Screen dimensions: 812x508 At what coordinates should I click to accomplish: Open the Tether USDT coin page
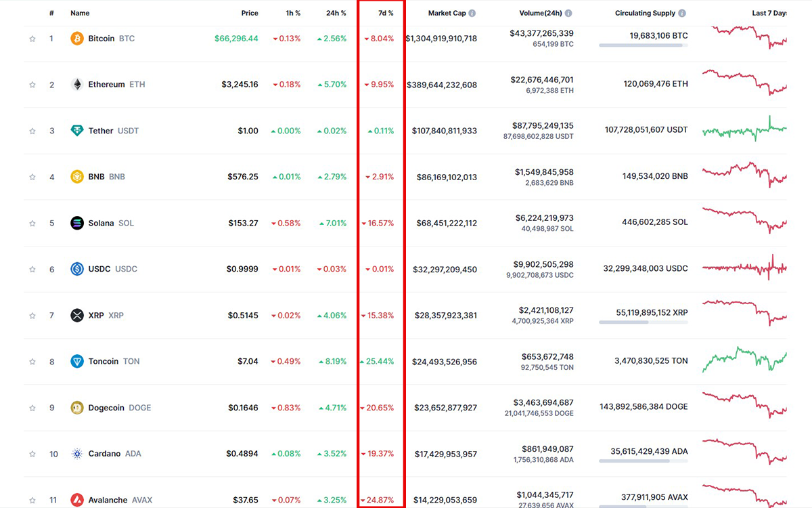tap(114, 131)
